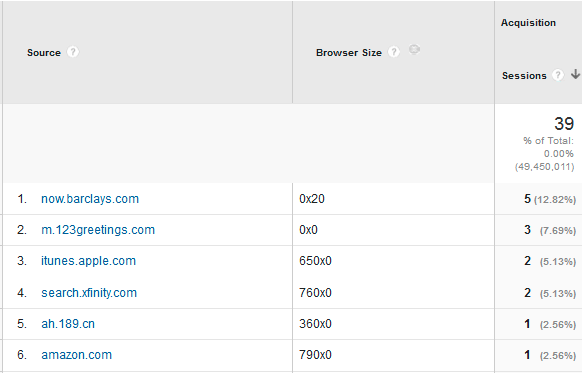Toggle the Sessions sort arrow

click(x=575, y=74)
